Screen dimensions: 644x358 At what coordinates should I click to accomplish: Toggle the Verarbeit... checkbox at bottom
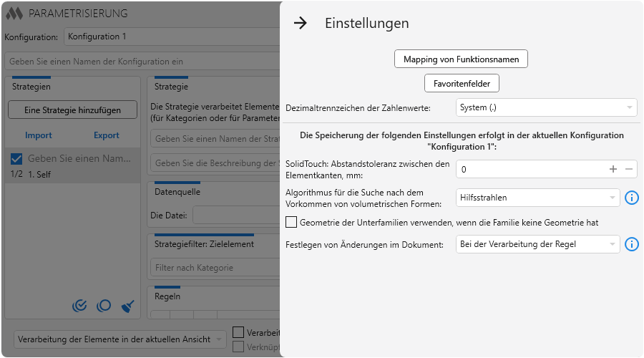point(239,333)
